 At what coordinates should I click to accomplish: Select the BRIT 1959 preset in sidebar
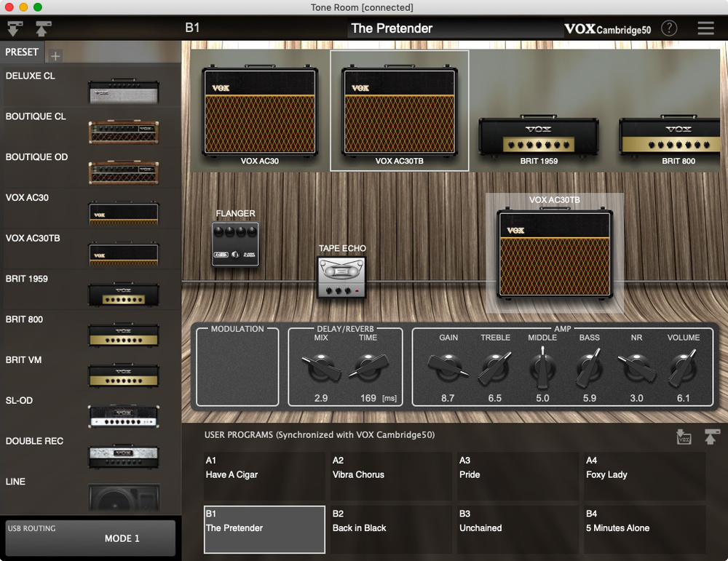point(90,290)
